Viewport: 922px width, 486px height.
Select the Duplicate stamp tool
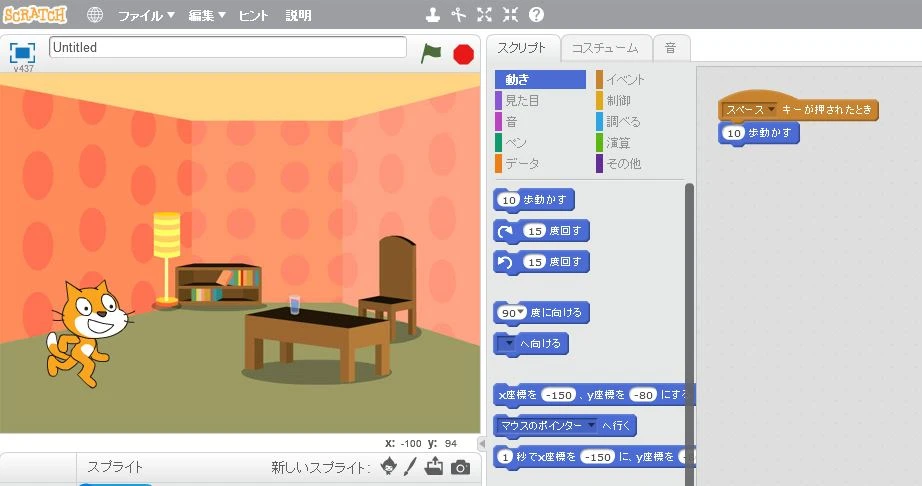pos(433,15)
